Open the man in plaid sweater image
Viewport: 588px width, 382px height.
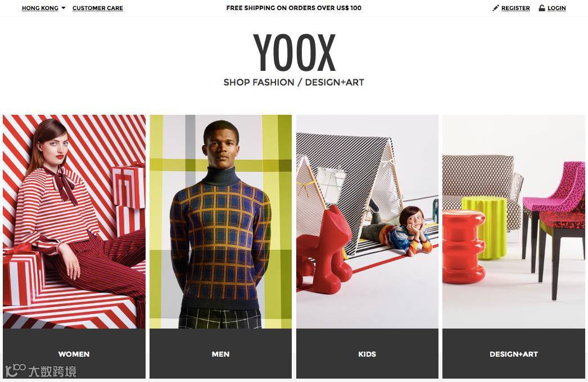[220, 222]
